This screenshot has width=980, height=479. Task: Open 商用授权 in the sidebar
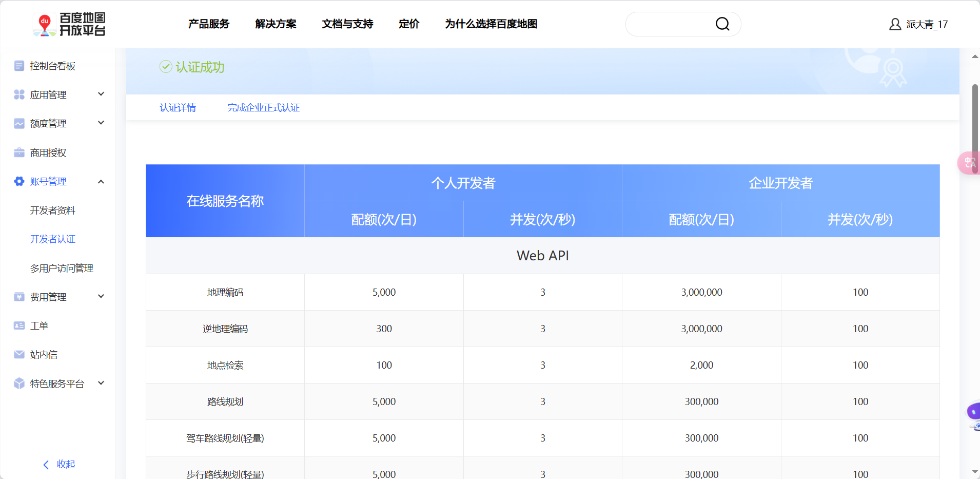(48, 152)
